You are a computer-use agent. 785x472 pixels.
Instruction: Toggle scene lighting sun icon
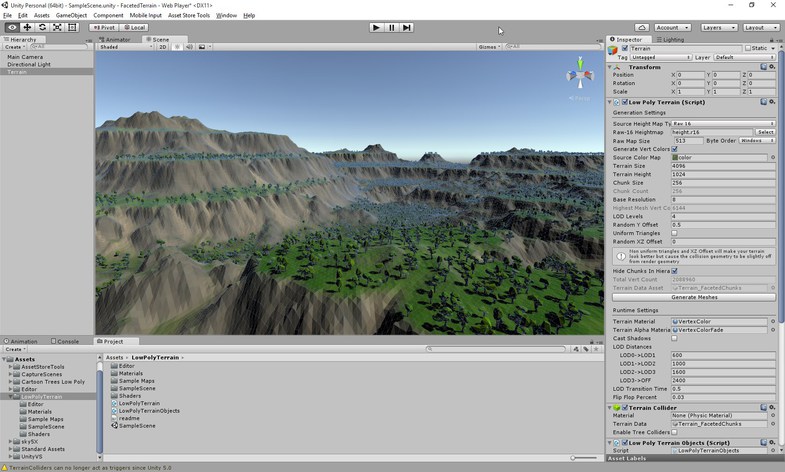pos(177,47)
